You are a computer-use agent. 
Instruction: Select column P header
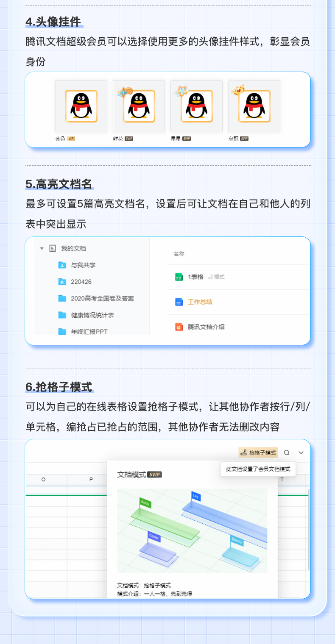(91, 479)
